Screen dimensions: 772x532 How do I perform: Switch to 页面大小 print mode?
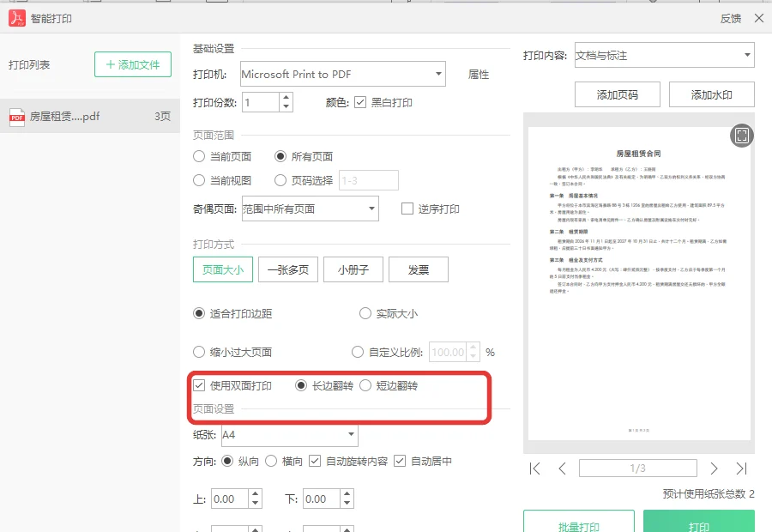(223, 269)
